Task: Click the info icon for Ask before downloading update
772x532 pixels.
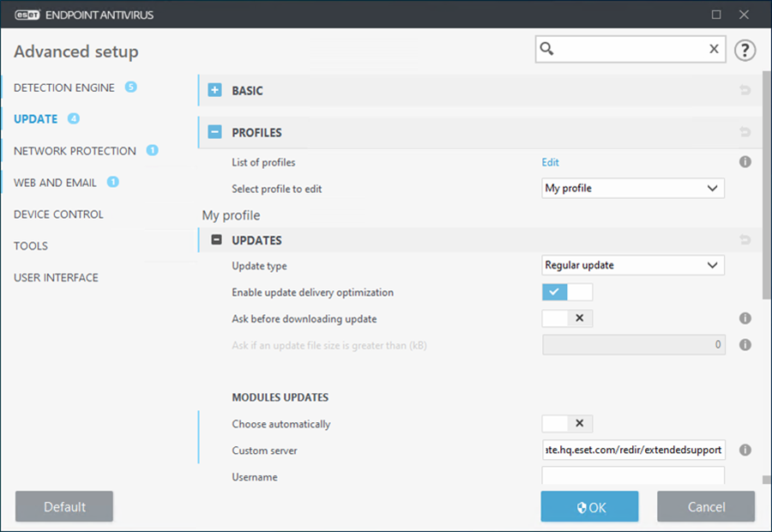Action: pos(745,318)
